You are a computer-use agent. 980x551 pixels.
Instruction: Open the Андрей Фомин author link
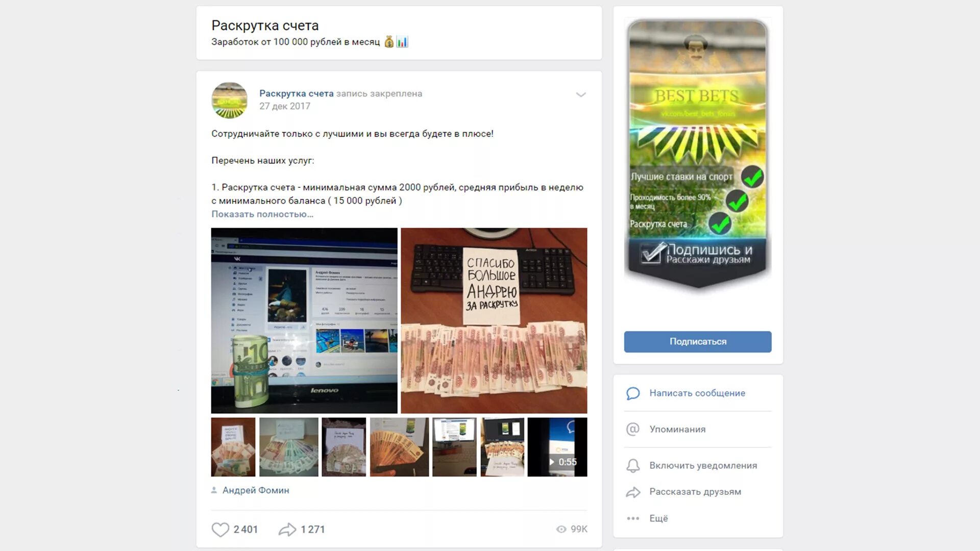[x=256, y=490]
